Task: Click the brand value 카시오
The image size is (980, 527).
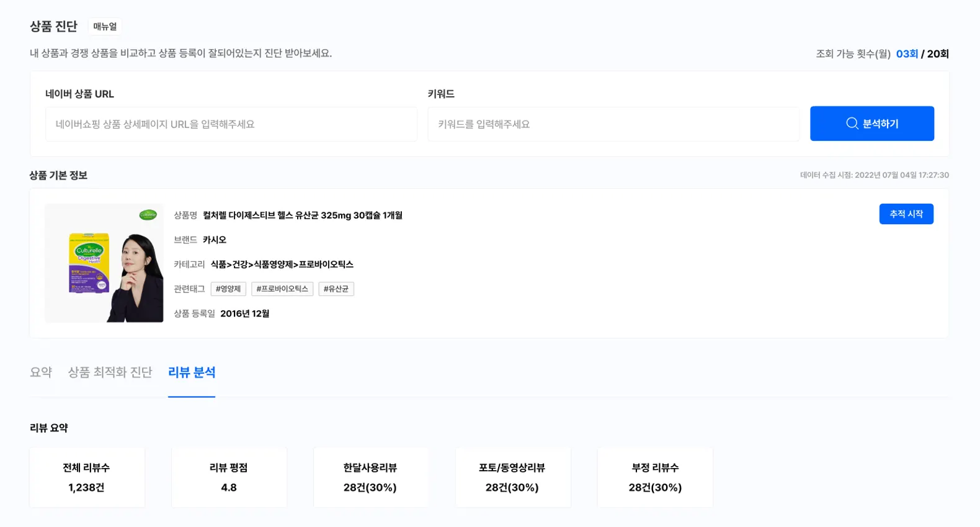Action: click(x=215, y=240)
